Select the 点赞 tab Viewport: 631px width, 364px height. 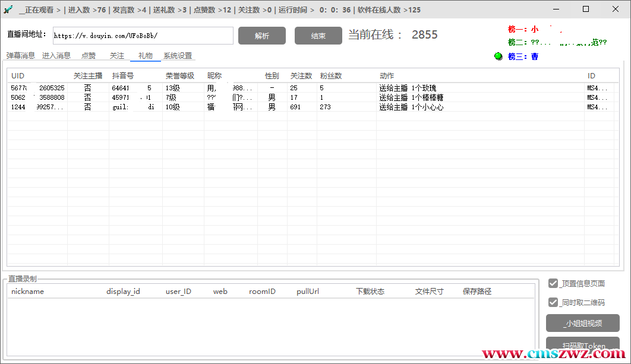click(89, 56)
